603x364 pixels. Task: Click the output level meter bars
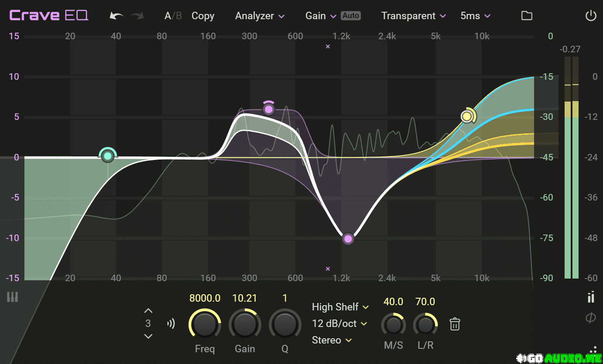tap(572, 167)
